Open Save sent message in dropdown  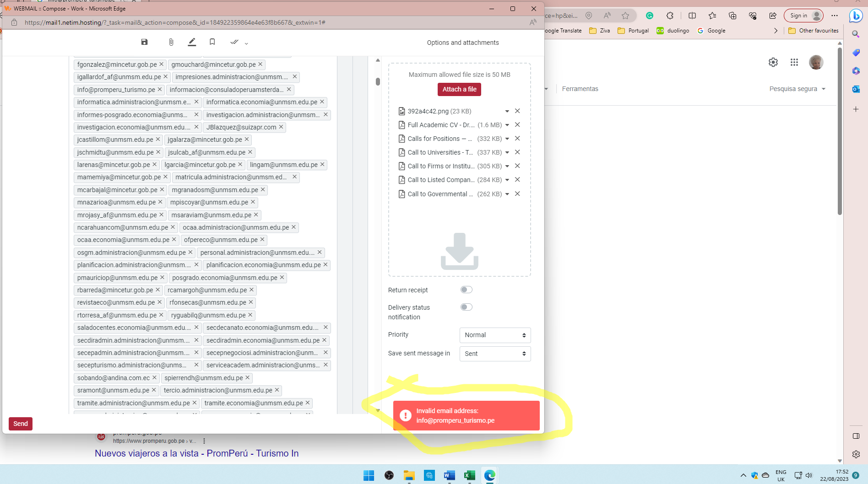point(495,354)
